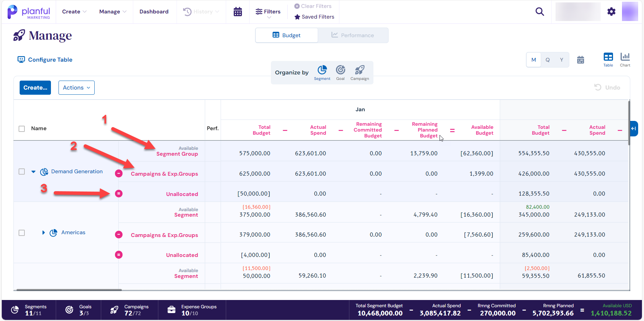Collapse the side panel arrow tab

point(634,128)
